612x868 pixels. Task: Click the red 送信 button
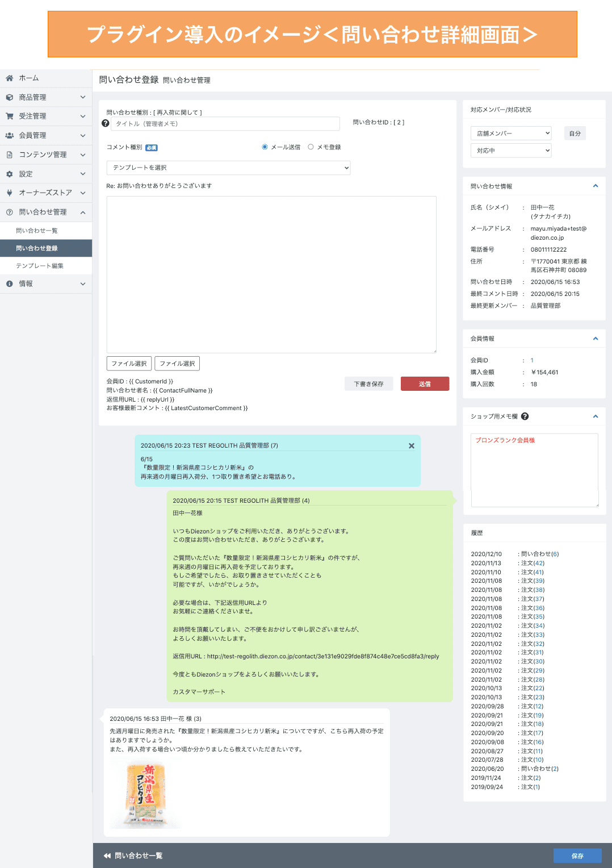pyautogui.click(x=425, y=384)
